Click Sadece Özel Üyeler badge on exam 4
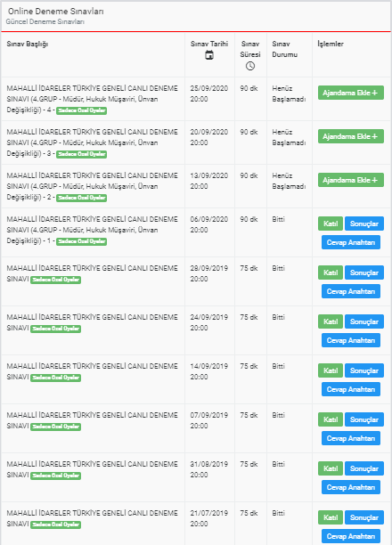This screenshot has width=392, height=545. coord(81,110)
